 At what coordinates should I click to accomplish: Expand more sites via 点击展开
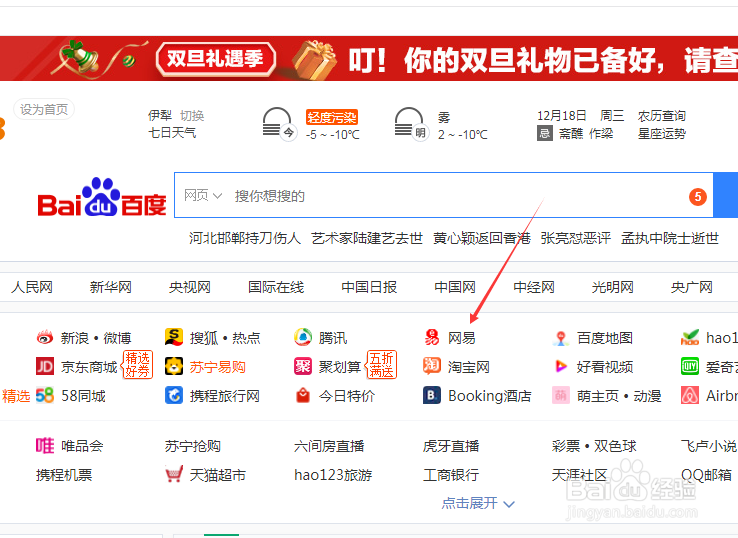478,503
